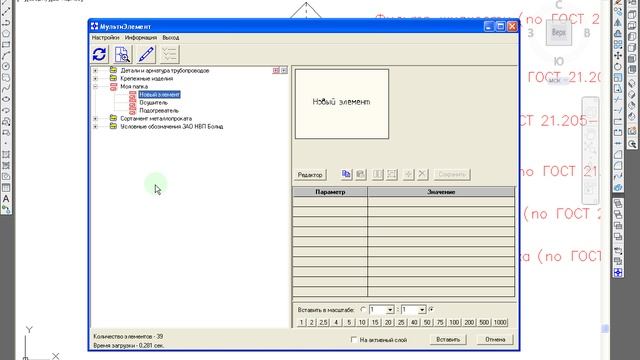Click the Моя папка red folder icon
This screenshot has width=640, height=360.
(x=113, y=87)
